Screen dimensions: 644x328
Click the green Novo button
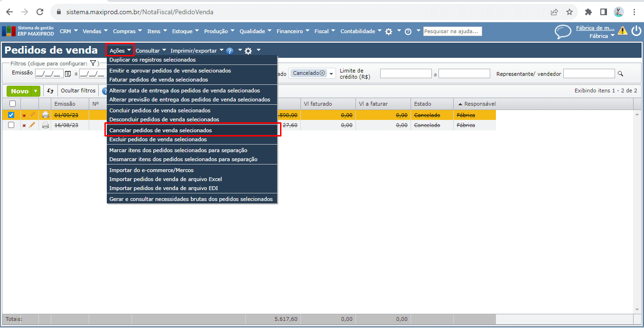tap(20, 91)
